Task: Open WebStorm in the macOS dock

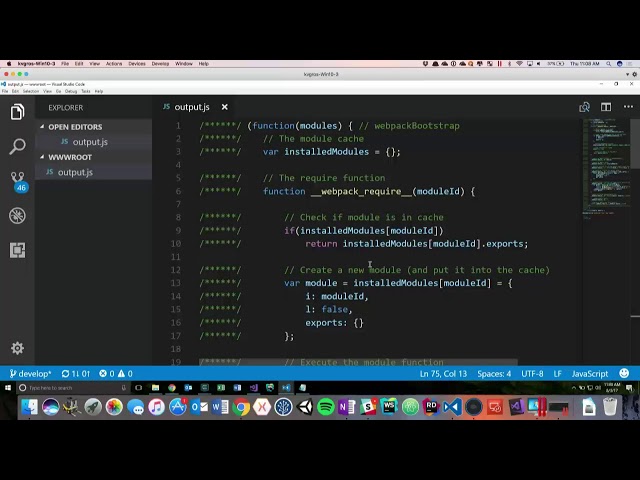Action: (389, 407)
